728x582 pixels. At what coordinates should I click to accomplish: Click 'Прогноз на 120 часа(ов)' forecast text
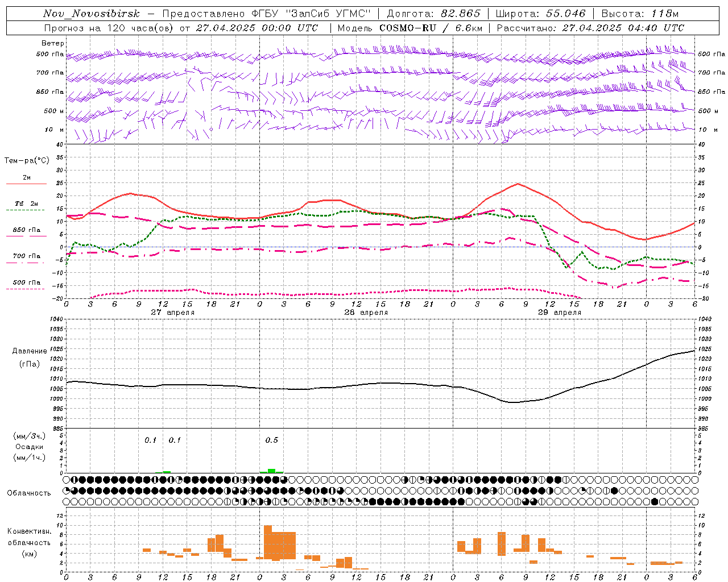point(109,28)
